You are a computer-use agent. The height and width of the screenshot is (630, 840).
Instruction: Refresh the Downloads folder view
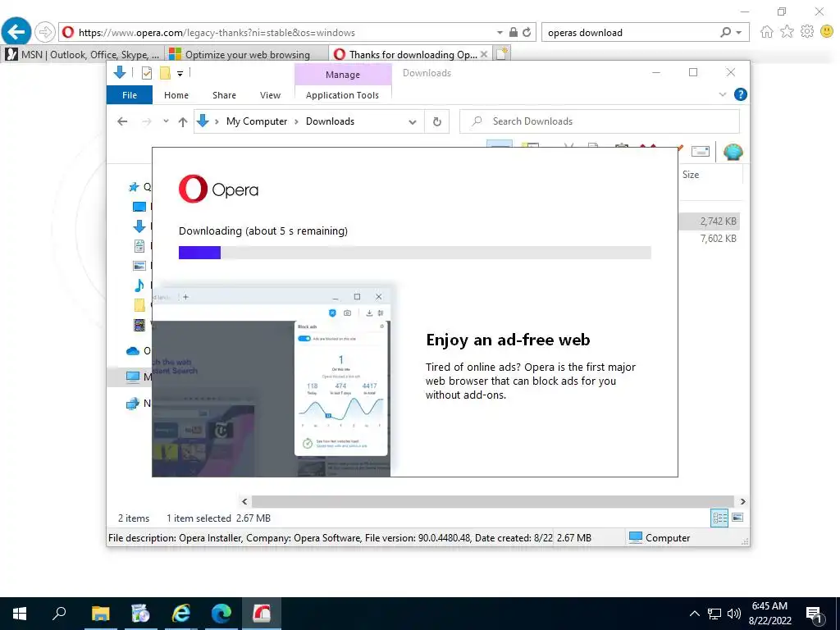437,121
